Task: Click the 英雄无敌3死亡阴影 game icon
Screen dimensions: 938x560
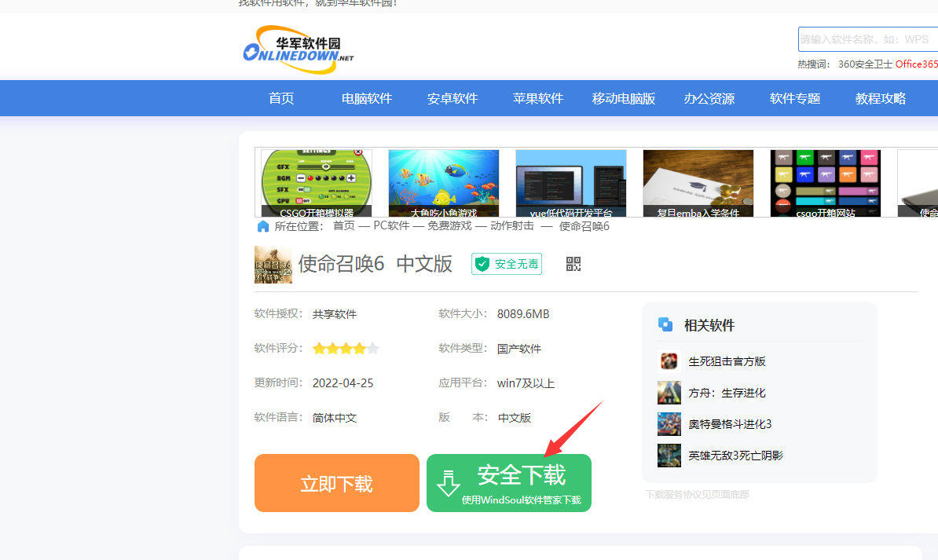Action: [x=669, y=456]
